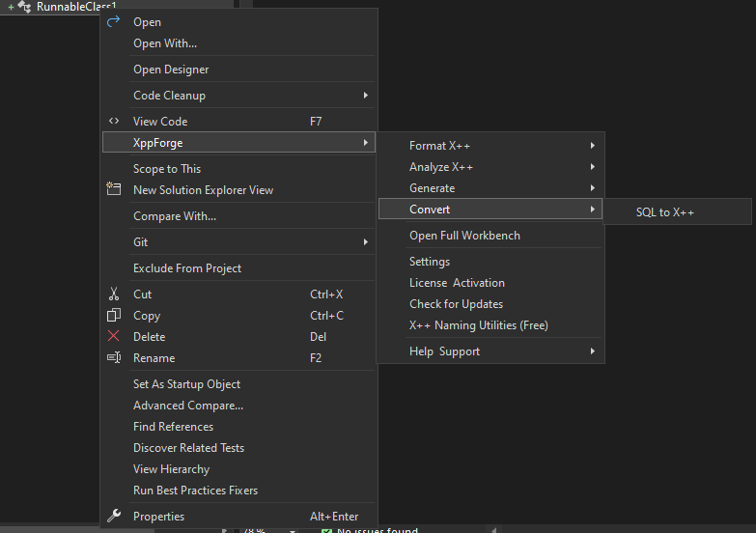Select Scope to This
Screen dimensions: 756x533
pyautogui.click(x=238, y=169)
